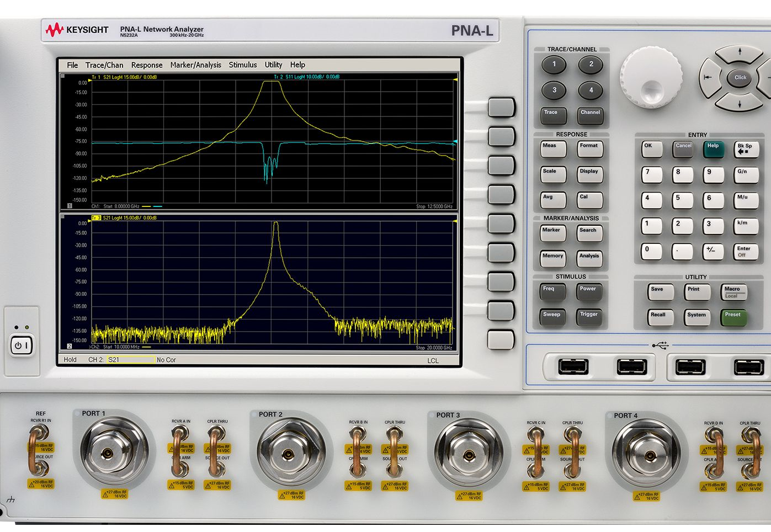Image resolution: width=771 pixels, height=532 pixels.
Task: Push the Freq key under STIMULUS
Action: click(x=553, y=291)
